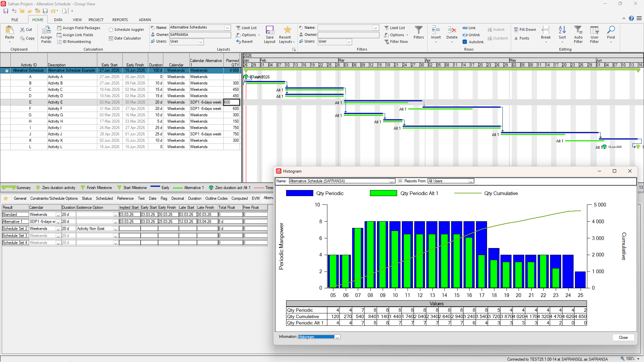The height and width of the screenshot is (362, 644).
Task: Open the histogram Name dropdown
Action: pyautogui.click(x=391, y=181)
